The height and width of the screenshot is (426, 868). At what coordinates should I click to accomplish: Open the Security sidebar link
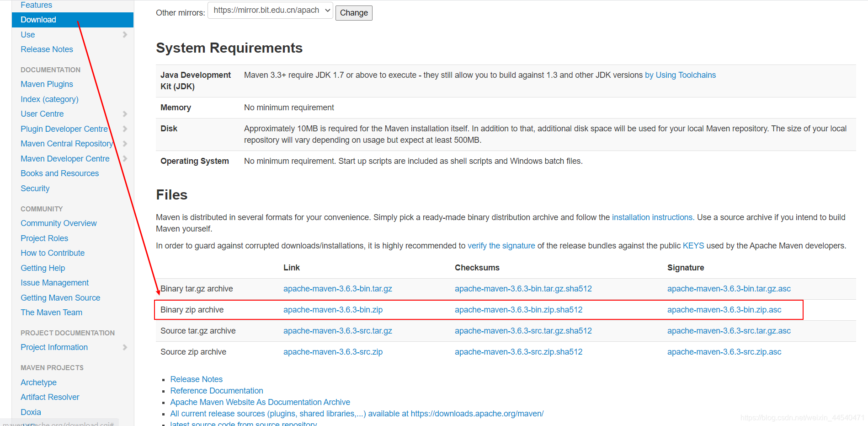coord(35,189)
